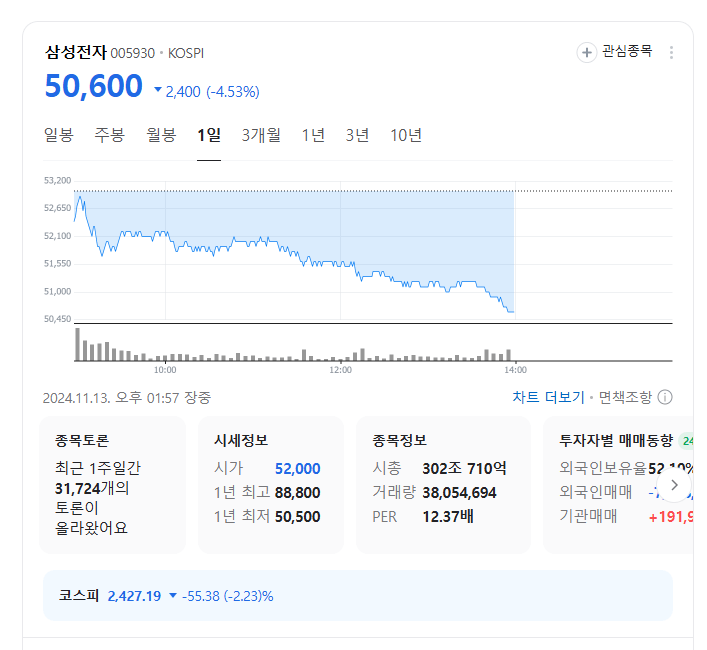Viewport: 707px width, 650px height.
Task: Click the info icon next to 면책조항
Action: point(665,397)
